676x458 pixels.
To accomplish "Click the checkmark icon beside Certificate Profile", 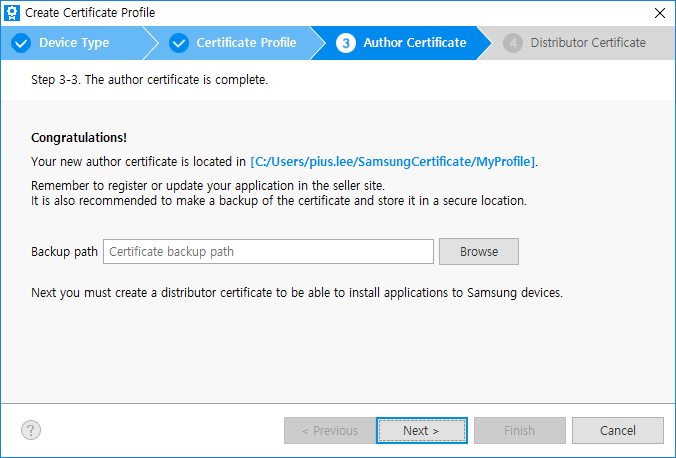I will tap(179, 43).
